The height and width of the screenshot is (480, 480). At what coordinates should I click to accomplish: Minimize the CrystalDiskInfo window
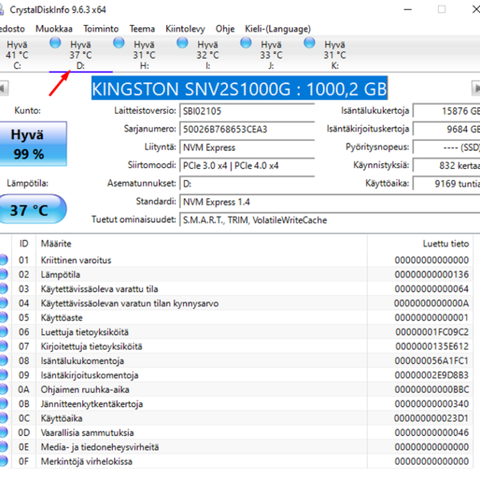[x=408, y=9]
